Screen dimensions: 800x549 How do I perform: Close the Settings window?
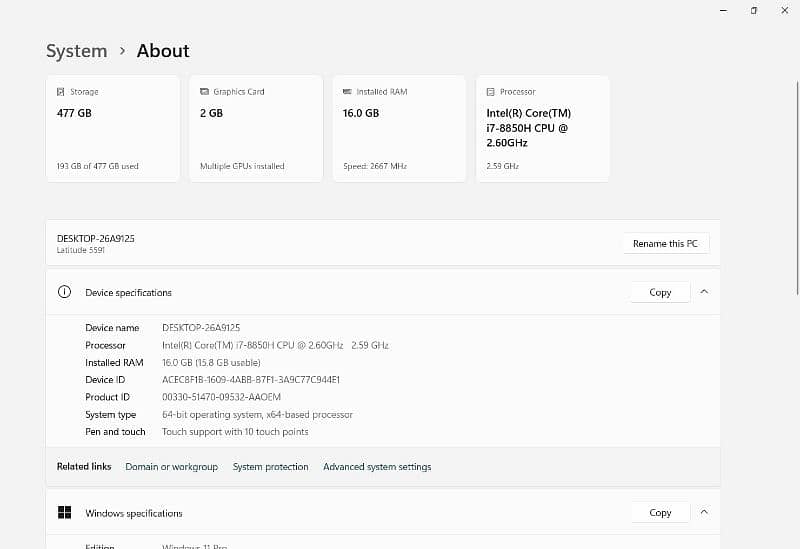tap(785, 10)
